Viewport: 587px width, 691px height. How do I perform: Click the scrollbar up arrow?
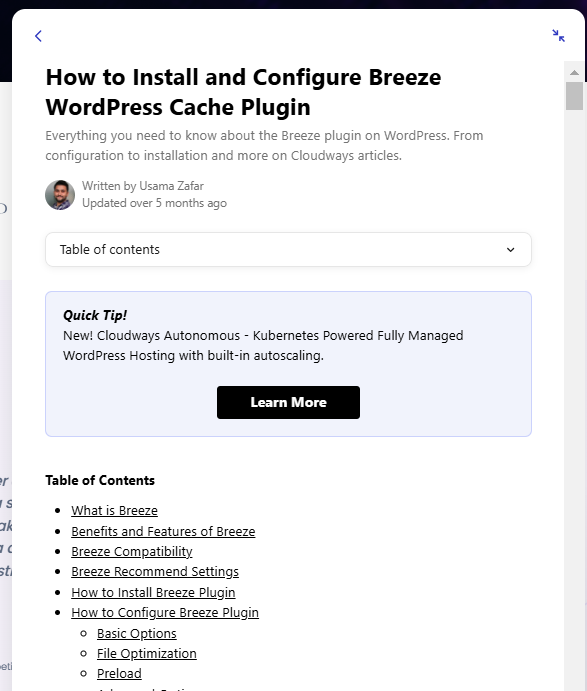click(574, 72)
